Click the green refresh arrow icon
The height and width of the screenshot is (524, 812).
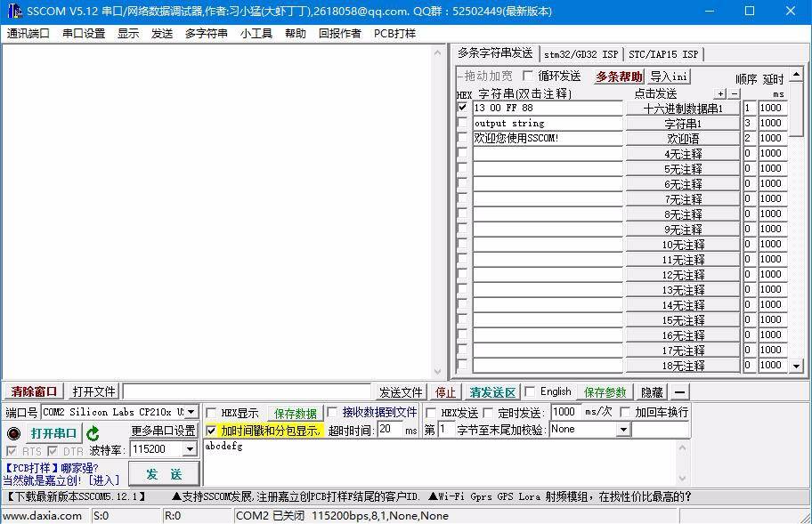(x=93, y=433)
